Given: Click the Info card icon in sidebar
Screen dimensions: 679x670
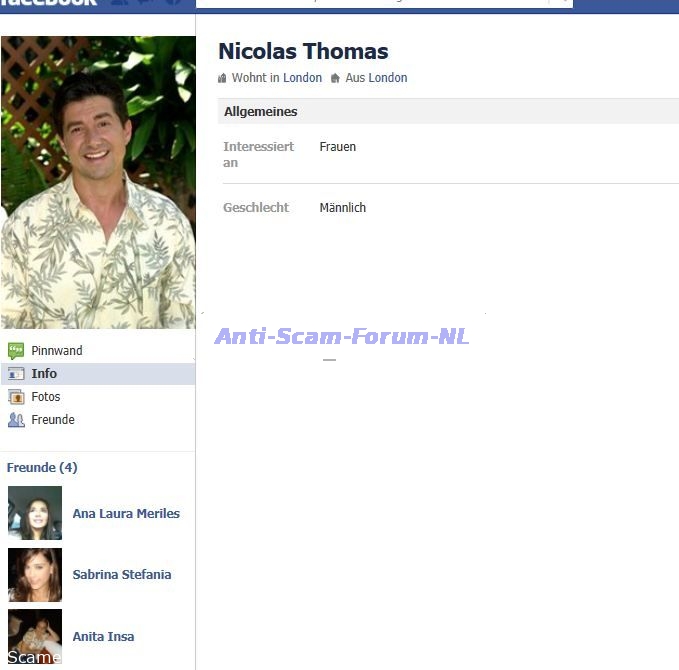Looking at the screenshot, I should click(x=15, y=374).
